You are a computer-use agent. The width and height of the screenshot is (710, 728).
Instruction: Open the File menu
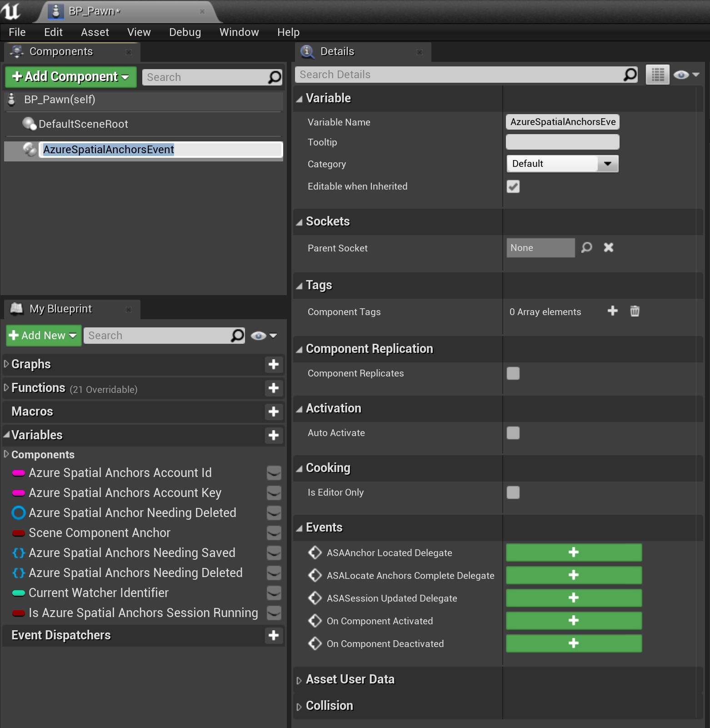click(x=17, y=32)
